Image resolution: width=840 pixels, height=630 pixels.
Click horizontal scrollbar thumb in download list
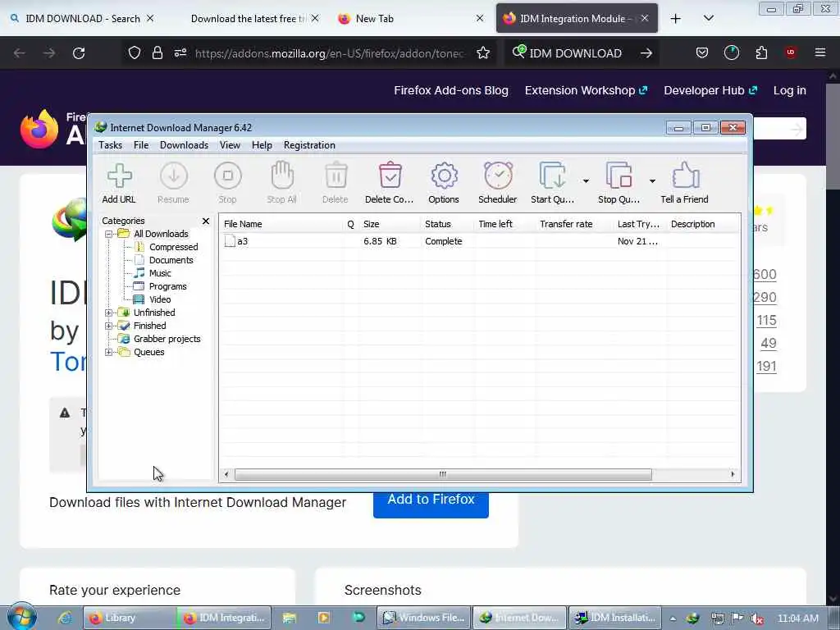443,474
